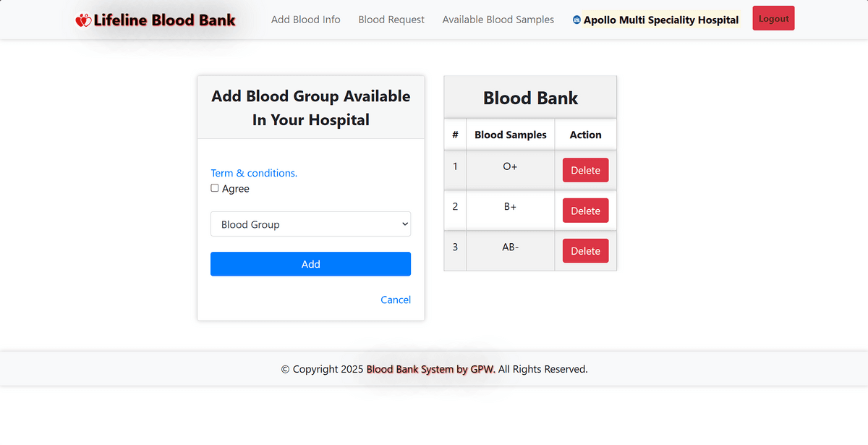Click the Blood Samples column header
This screenshot has height=445, width=868.
[x=510, y=135]
